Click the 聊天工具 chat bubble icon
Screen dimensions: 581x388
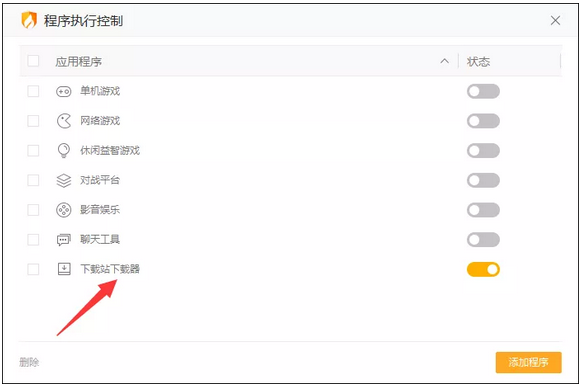pos(64,240)
